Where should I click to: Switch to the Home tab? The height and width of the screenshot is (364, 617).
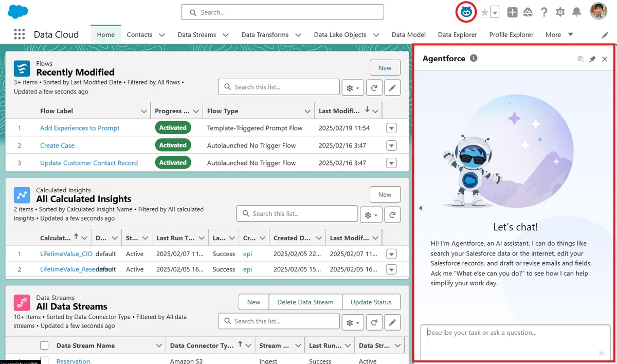coord(106,34)
